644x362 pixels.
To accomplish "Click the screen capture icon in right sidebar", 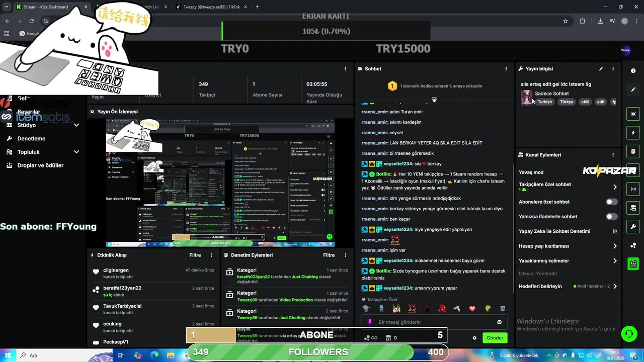I will coord(633,114).
